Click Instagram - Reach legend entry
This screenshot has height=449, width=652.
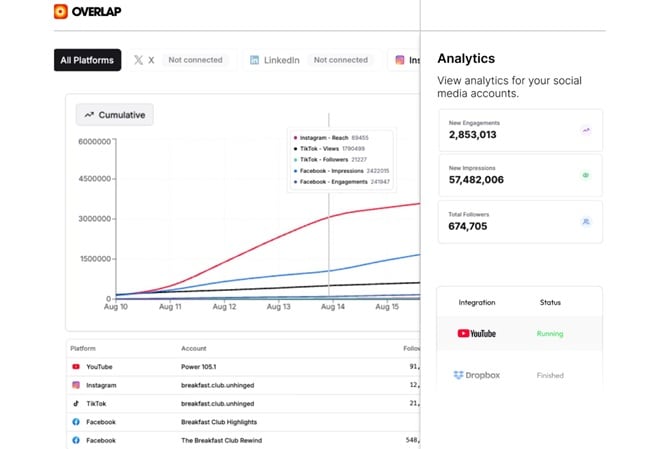point(331,138)
